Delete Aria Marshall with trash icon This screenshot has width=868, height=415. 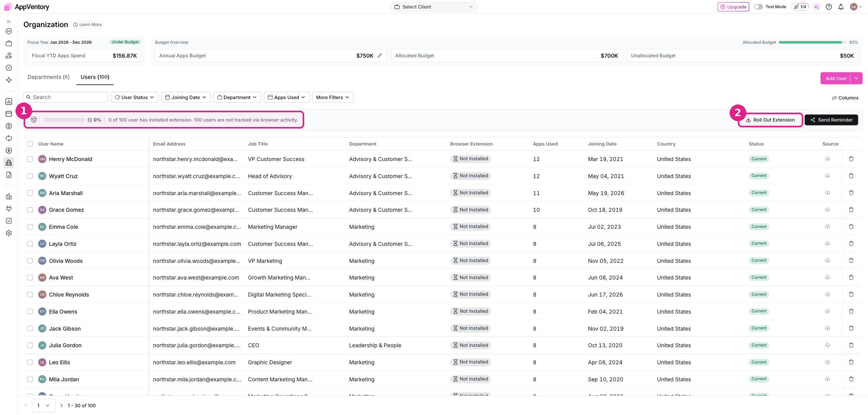coord(851,193)
